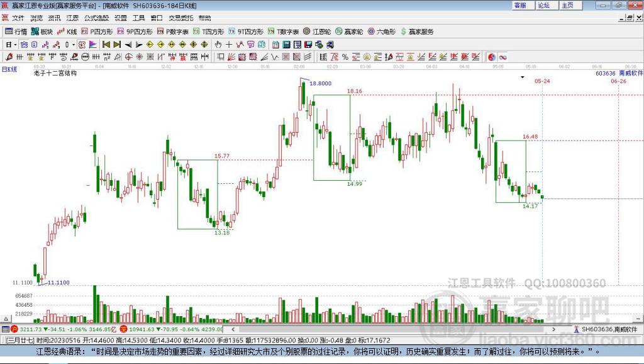Click the yellow diamond right-arrow icon

(x=160, y=45)
